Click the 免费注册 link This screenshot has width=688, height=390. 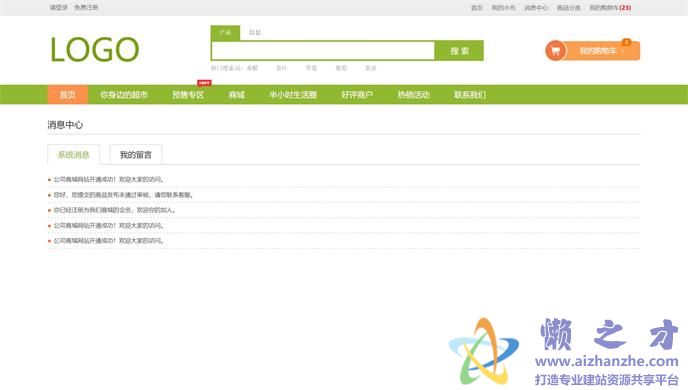coord(86,7)
